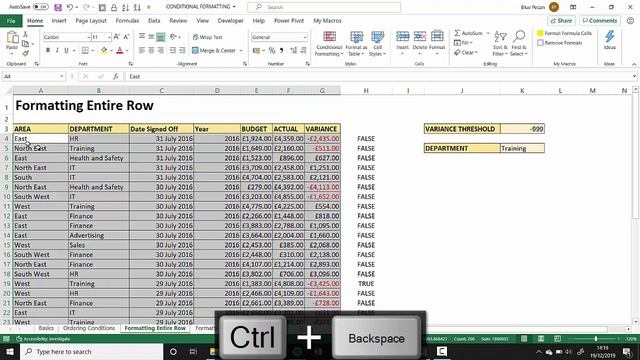Open the Developer ribbon tab

(x=231, y=20)
